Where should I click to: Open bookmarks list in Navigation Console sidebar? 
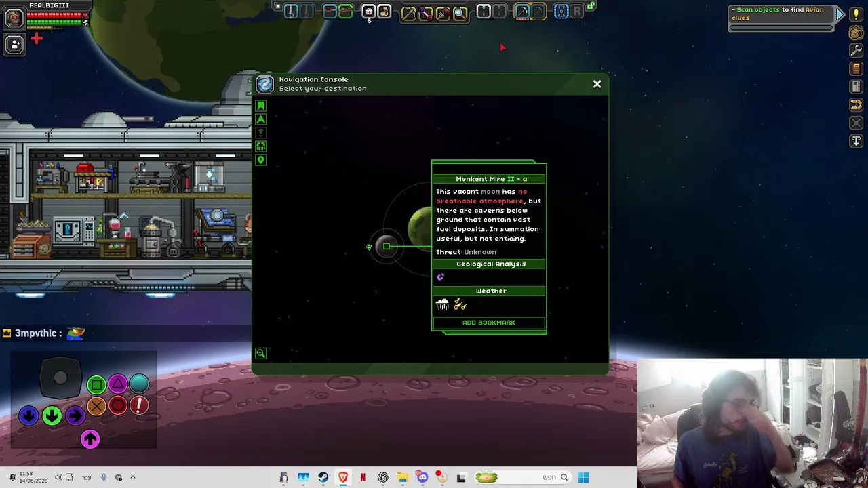260,106
